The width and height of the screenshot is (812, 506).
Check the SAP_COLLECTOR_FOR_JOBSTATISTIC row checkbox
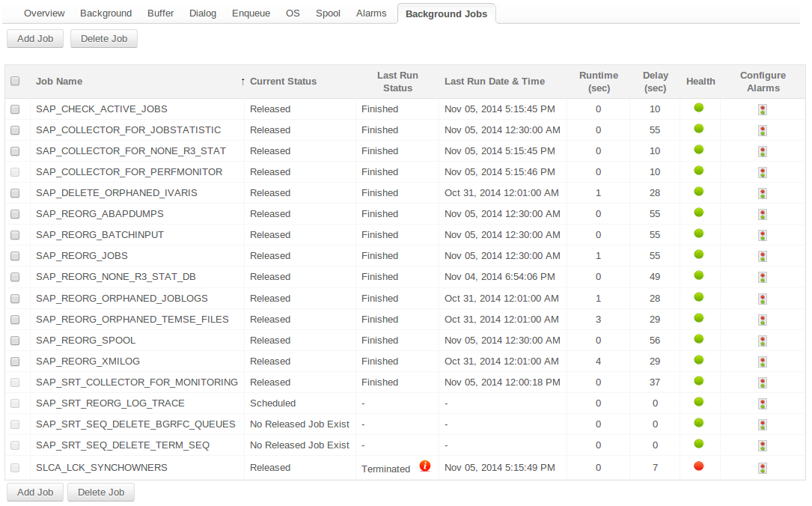15,130
